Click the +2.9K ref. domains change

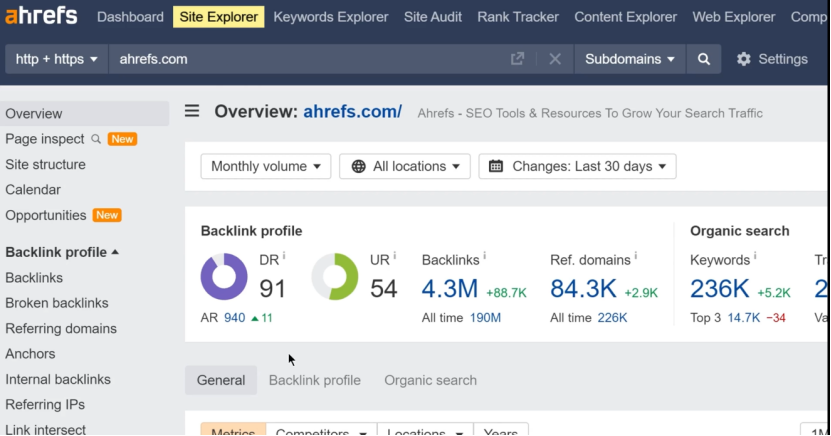click(641, 293)
